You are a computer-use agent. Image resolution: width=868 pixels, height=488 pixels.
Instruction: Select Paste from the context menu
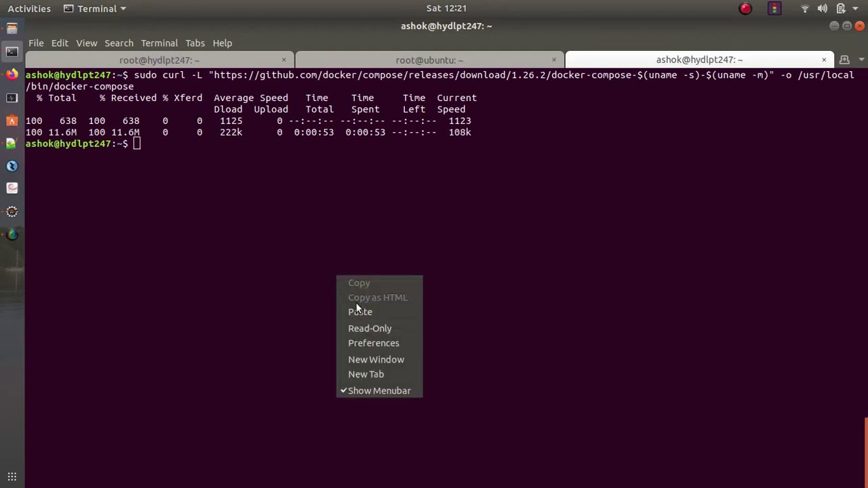tap(379, 312)
